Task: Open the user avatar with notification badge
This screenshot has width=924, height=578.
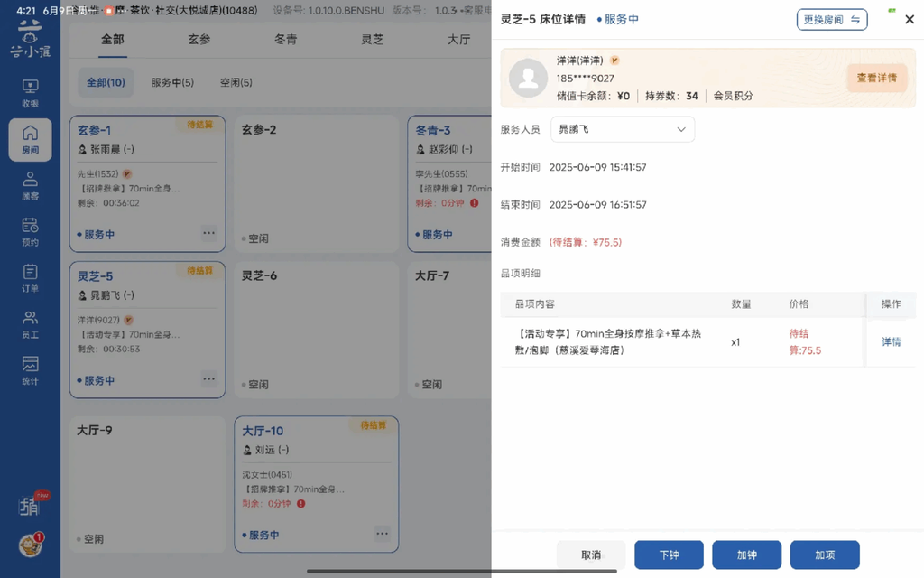Action: pyautogui.click(x=31, y=545)
